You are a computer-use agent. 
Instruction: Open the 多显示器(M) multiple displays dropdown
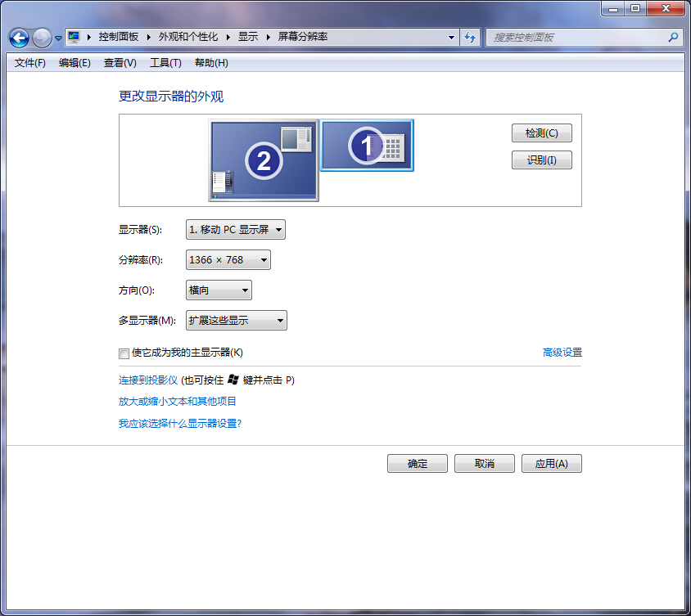point(237,320)
